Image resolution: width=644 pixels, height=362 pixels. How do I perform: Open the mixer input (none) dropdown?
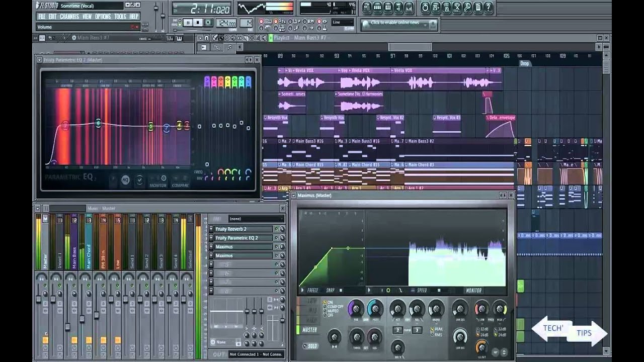click(x=256, y=219)
